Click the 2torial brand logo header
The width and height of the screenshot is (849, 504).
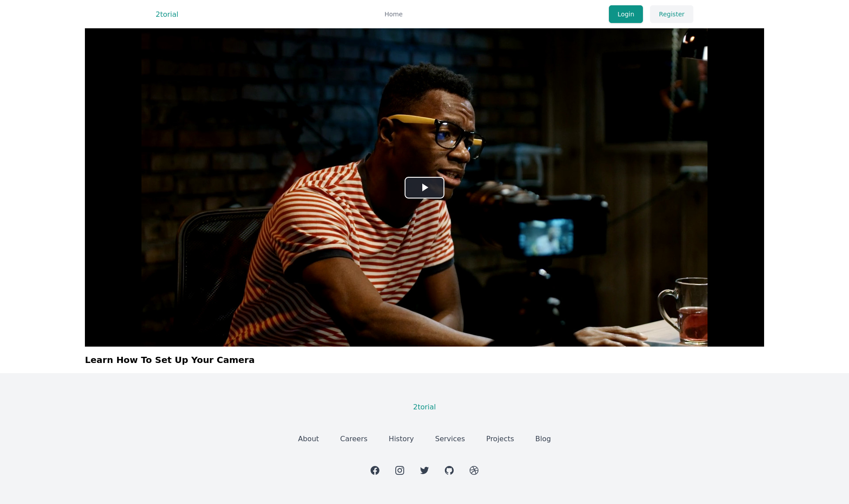click(167, 14)
